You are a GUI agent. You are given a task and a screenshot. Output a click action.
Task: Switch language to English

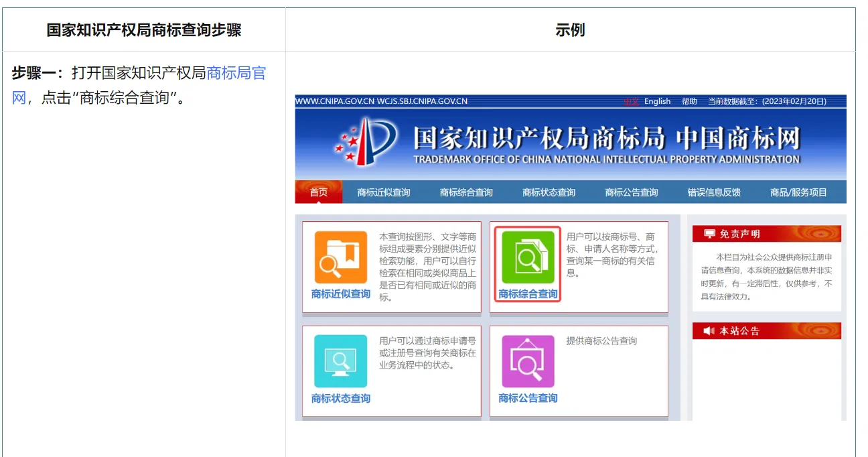657,101
